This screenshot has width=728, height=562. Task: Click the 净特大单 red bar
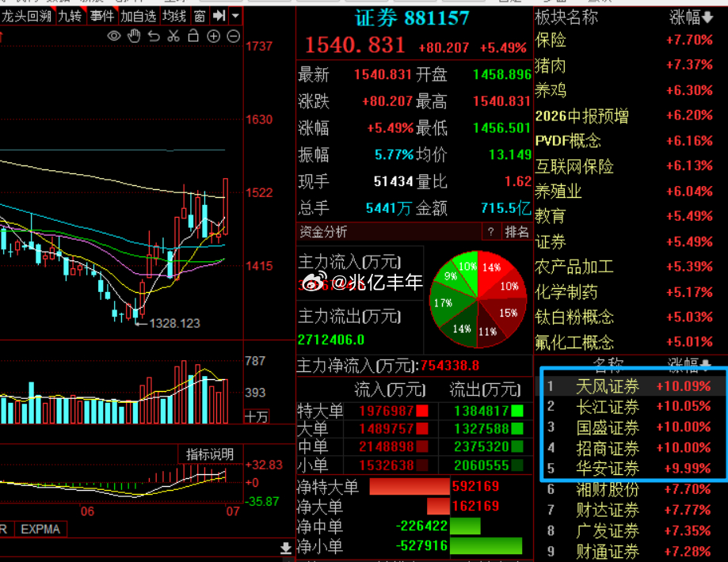(x=410, y=486)
